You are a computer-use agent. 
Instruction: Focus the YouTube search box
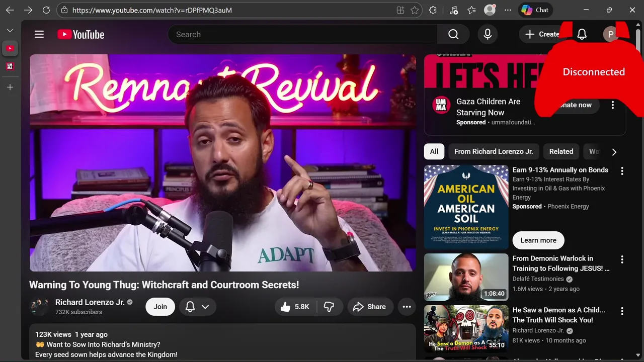pyautogui.click(x=302, y=34)
